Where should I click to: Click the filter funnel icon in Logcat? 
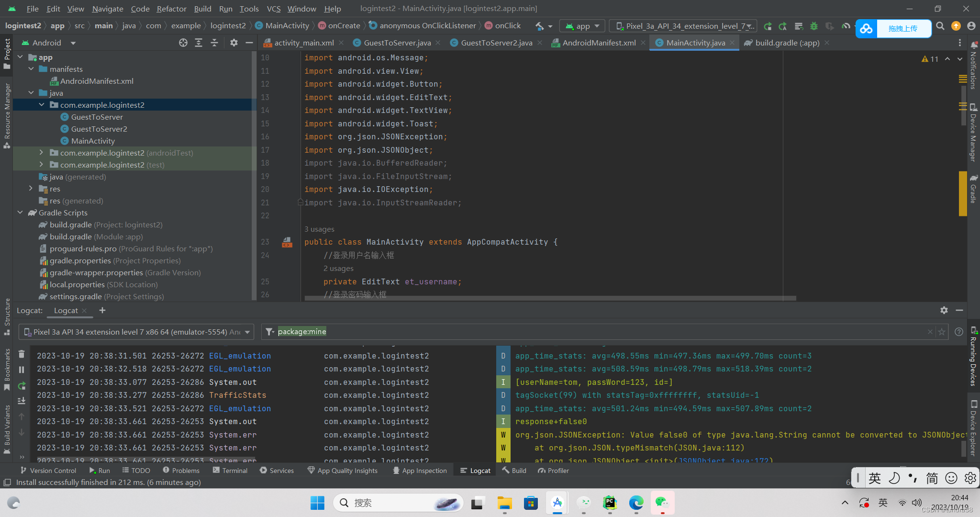pos(270,332)
